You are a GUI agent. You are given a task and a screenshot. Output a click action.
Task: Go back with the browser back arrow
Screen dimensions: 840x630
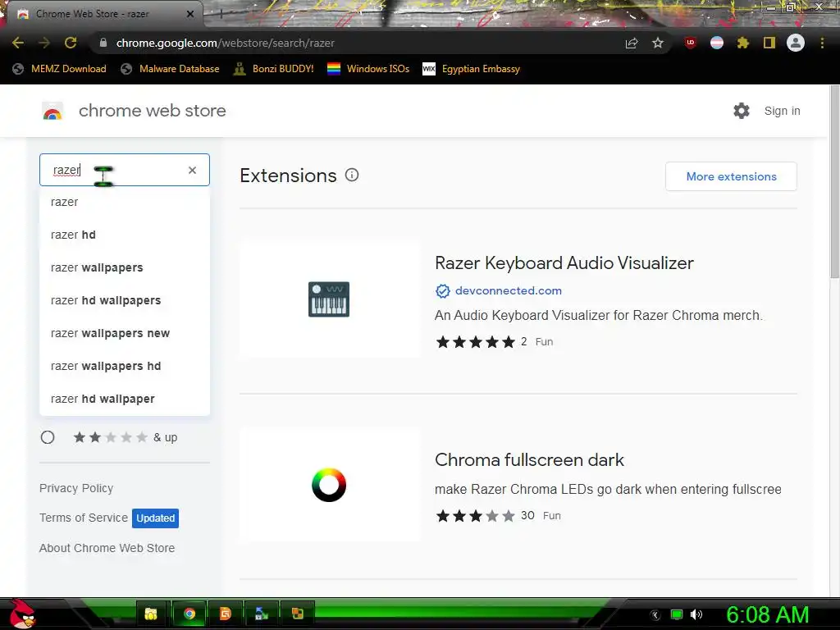(x=18, y=43)
